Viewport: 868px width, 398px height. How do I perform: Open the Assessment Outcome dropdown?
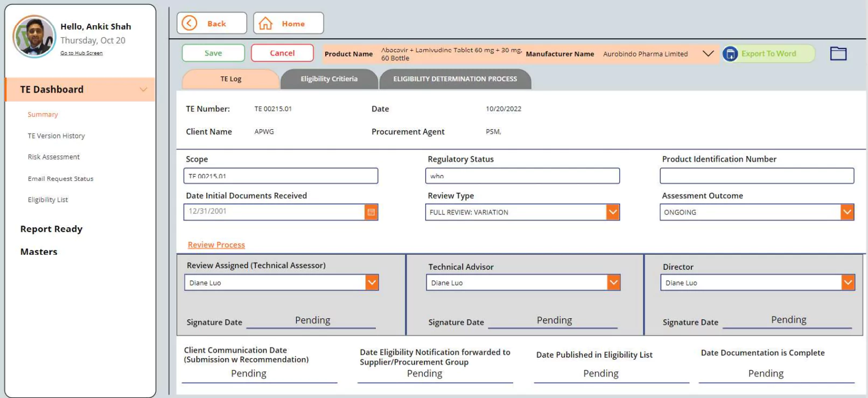click(847, 212)
